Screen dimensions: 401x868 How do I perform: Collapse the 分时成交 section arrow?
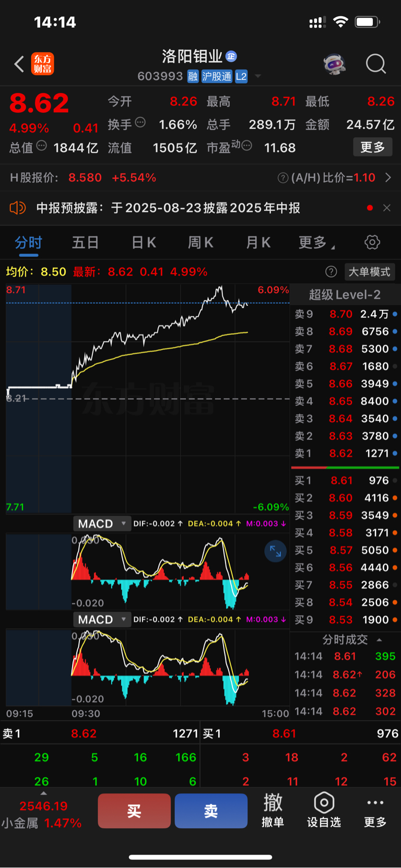click(x=379, y=640)
